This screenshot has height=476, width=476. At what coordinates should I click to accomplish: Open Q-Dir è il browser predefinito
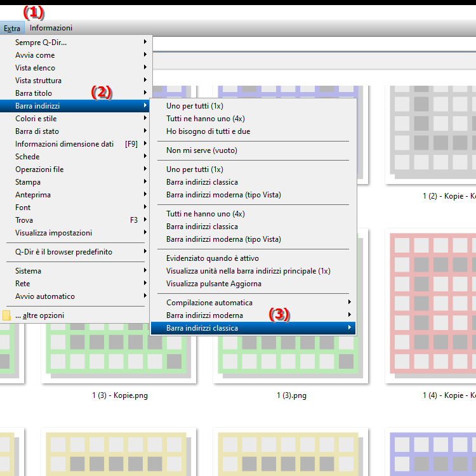click(x=75, y=252)
